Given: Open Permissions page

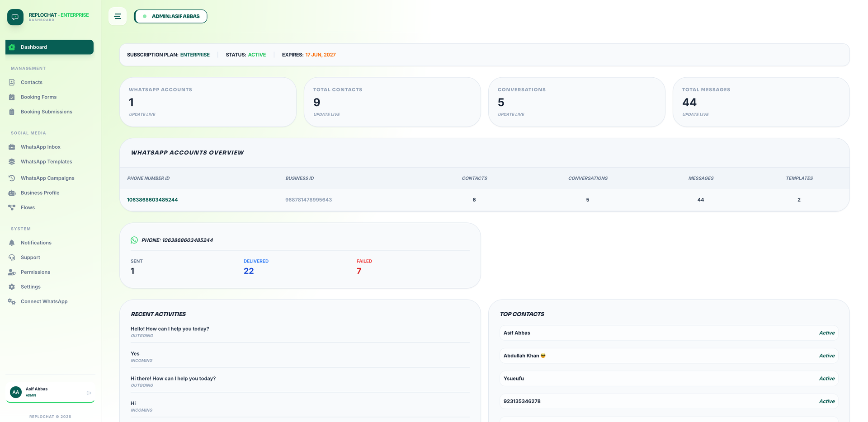Looking at the screenshot, I should point(49,272).
